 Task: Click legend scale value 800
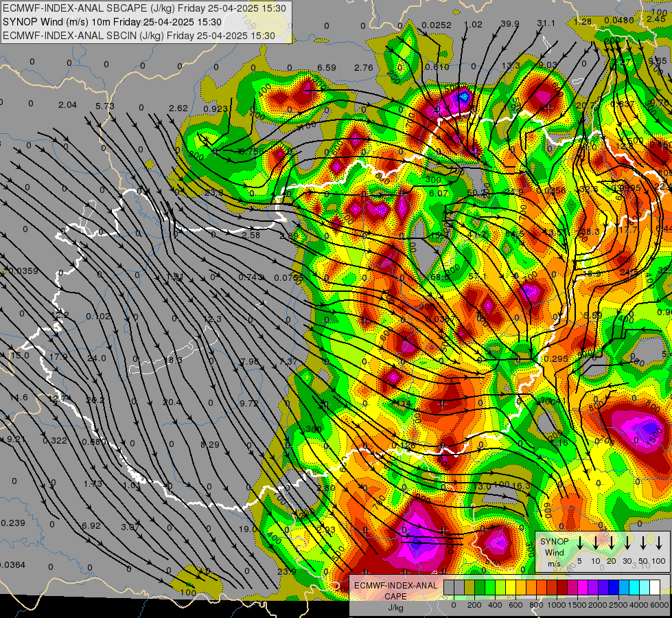point(535,605)
